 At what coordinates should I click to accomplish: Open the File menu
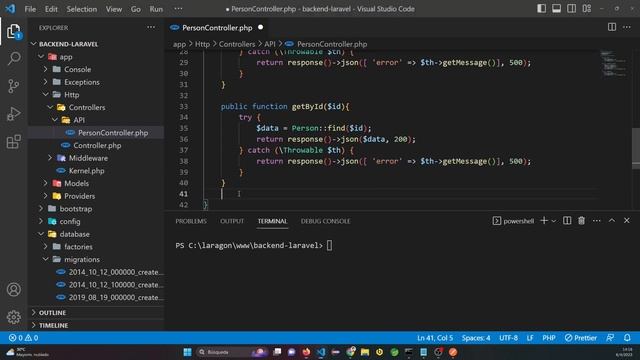[30, 9]
